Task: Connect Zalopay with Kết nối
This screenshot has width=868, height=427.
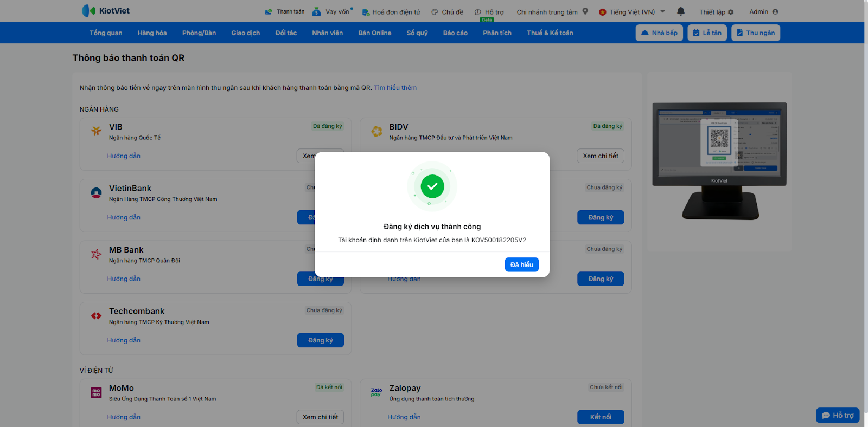Action: [x=601, y=417]
